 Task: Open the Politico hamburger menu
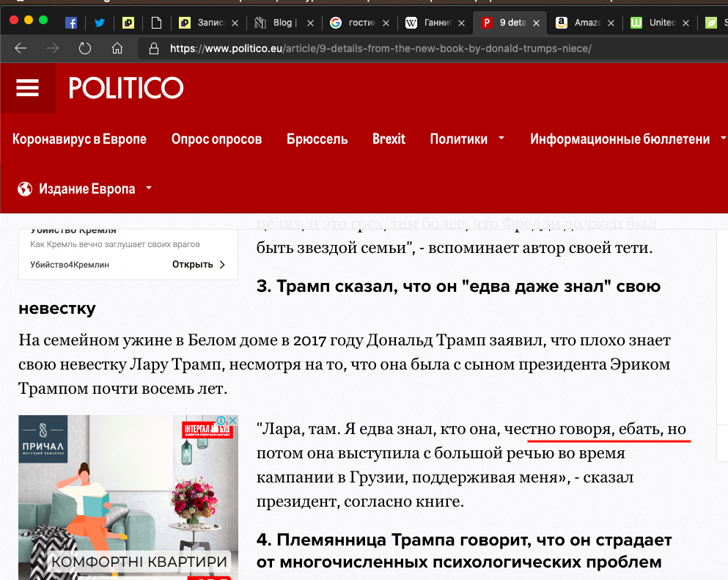point(27,88)
